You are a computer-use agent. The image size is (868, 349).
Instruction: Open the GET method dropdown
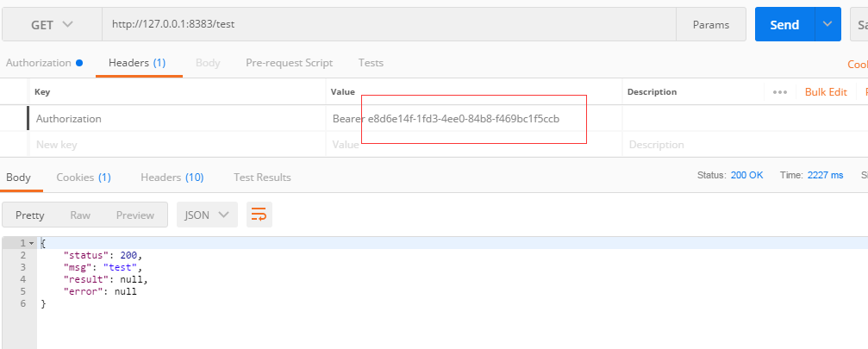(52, 25)
